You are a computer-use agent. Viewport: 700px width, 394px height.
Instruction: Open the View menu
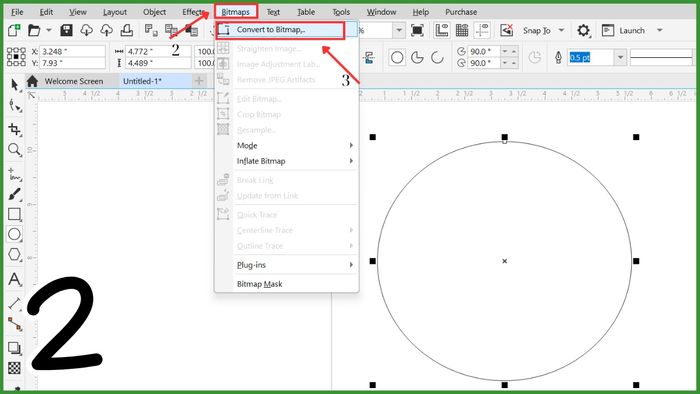tap(78, 12)
